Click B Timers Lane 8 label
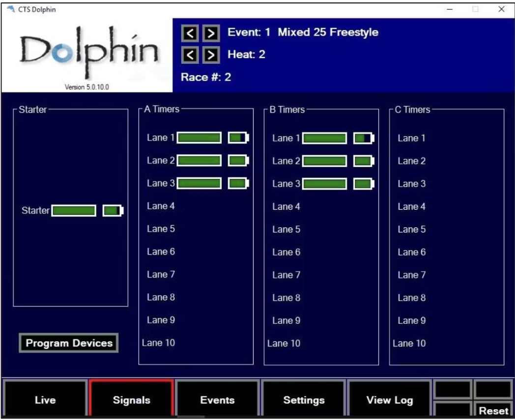 click(x=286, y=298)
